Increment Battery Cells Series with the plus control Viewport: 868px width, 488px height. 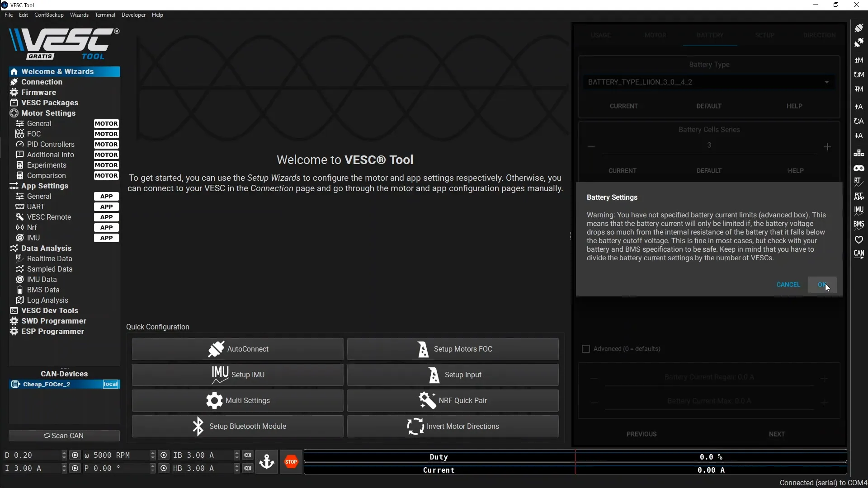pos(828,147)
